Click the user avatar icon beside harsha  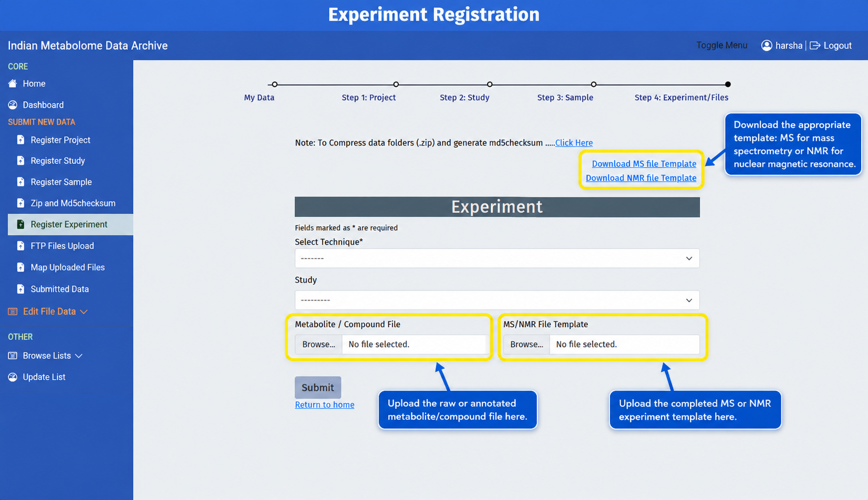[767, 46]
